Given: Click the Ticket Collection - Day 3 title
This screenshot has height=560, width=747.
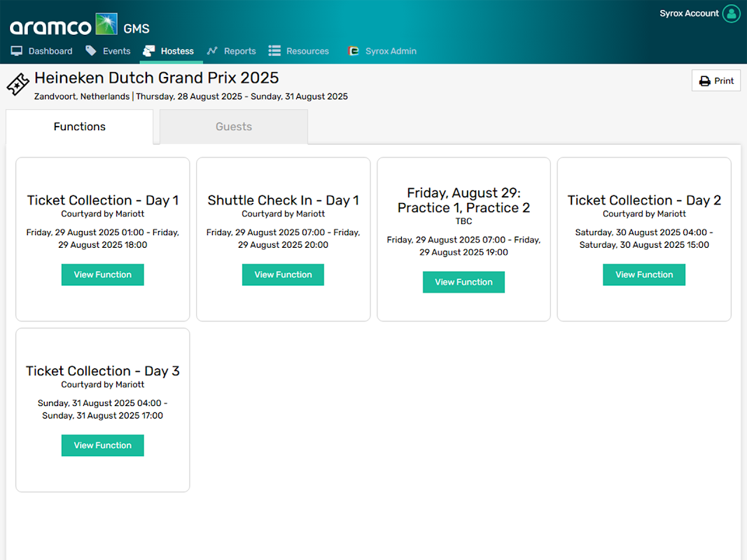Looking at the screenshot, I should pyautogui.click(x=102, y=371).
